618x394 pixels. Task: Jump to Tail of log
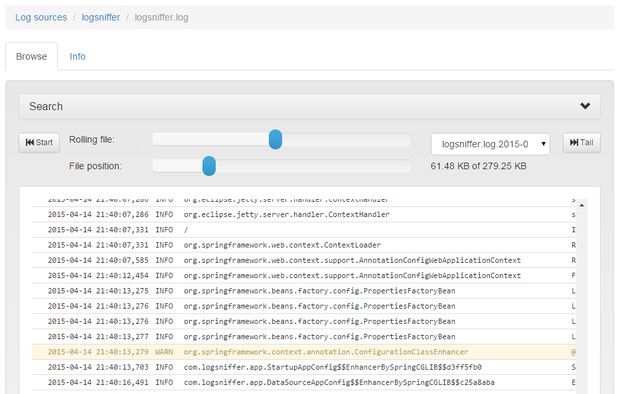581,143
